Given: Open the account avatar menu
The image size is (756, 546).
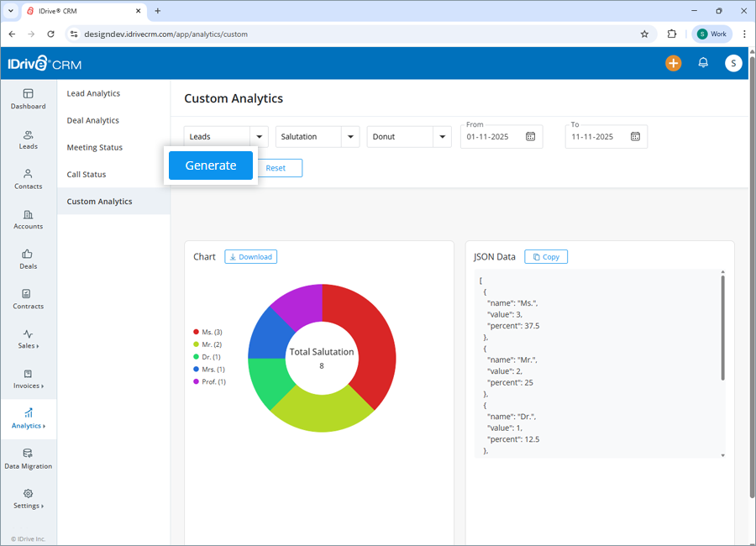Looking at the screenshot, I should 733,63.
